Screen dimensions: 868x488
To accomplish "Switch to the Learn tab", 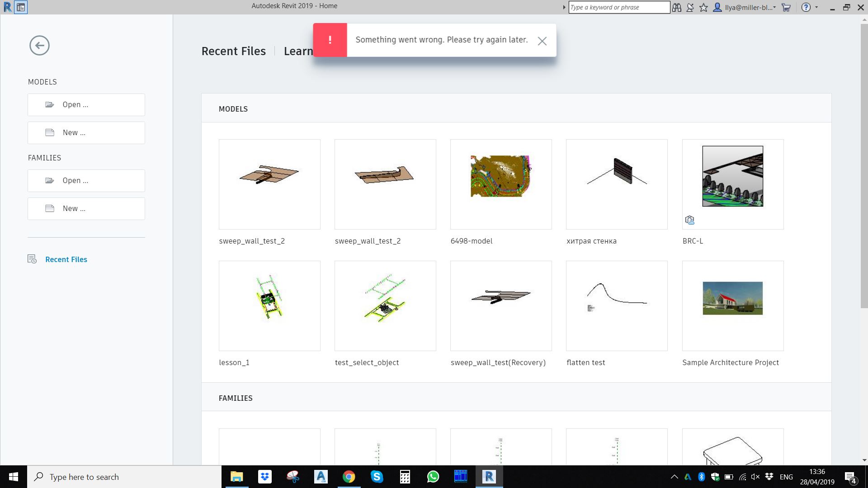I will point(298,52).
